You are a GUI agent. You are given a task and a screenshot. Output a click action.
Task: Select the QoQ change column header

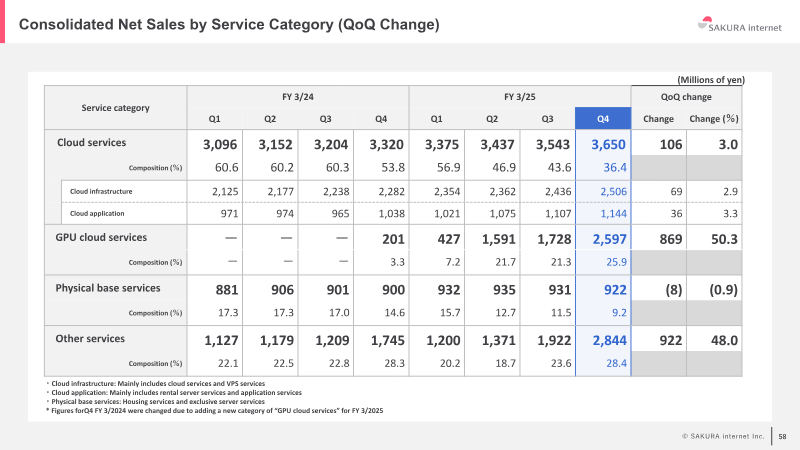point(686,96)
